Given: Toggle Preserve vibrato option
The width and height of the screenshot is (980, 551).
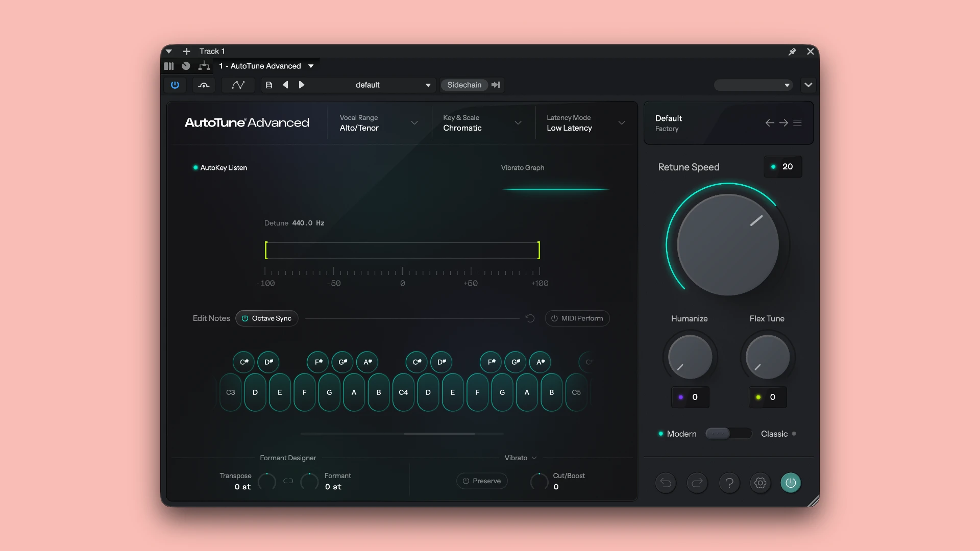Looking at the screenshot, I should pos(482,481).
